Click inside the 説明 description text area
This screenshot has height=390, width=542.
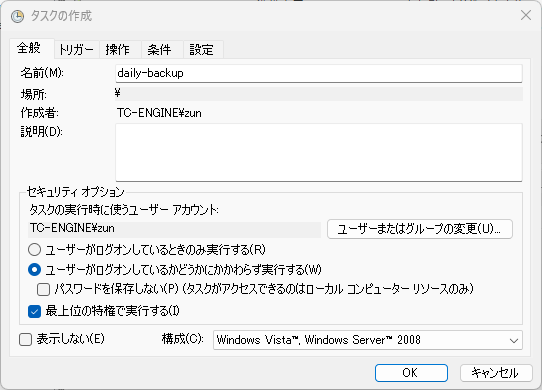(x=318, y=152)
